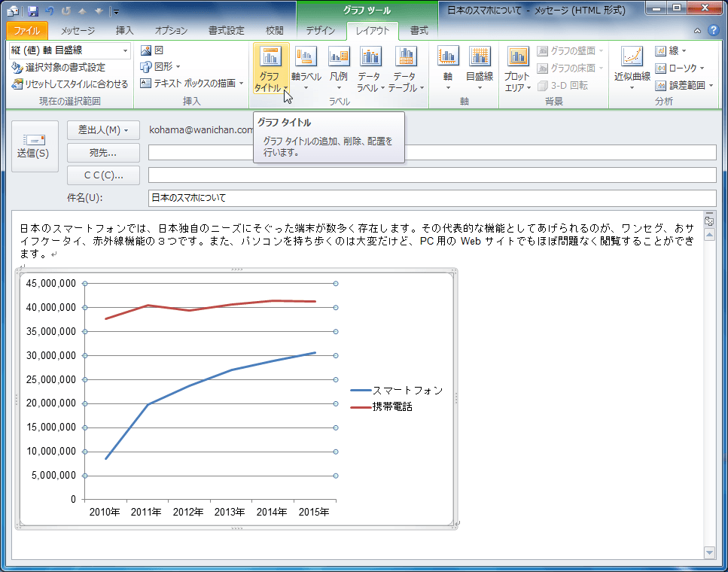This screenshot has height=572, width=728.
Task: Switch to the オプション tab
Action: 172,31
